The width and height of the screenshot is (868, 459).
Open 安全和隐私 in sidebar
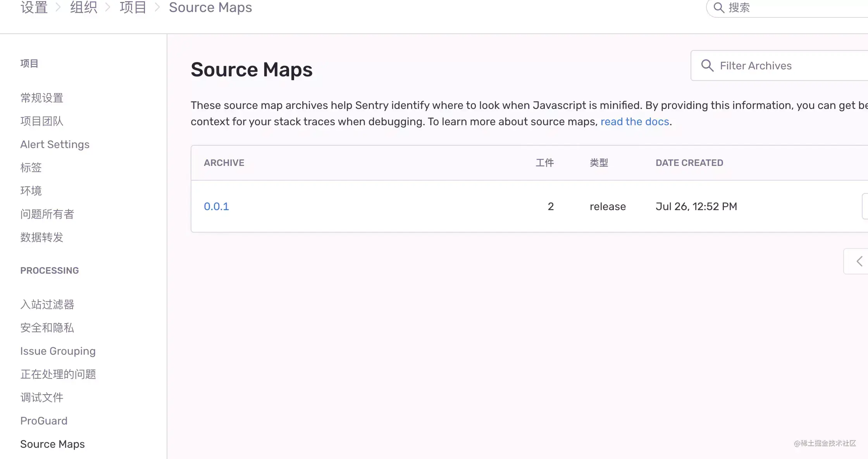point(47,328)
